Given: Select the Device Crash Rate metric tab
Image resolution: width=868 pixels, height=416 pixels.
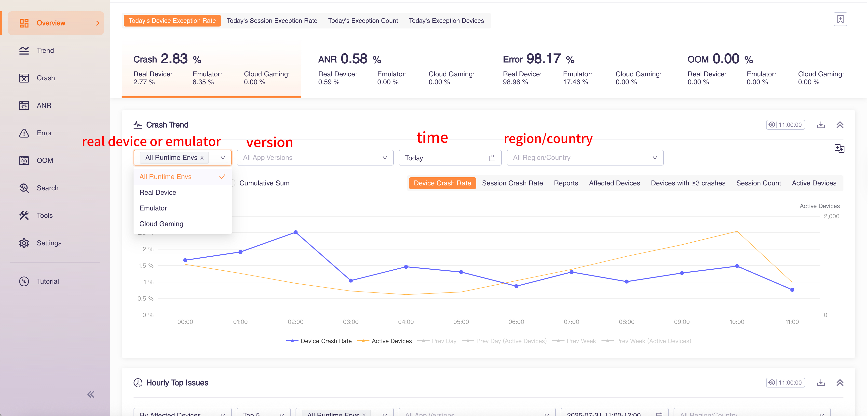Looking at the screenshot, I should coord(442,183).
